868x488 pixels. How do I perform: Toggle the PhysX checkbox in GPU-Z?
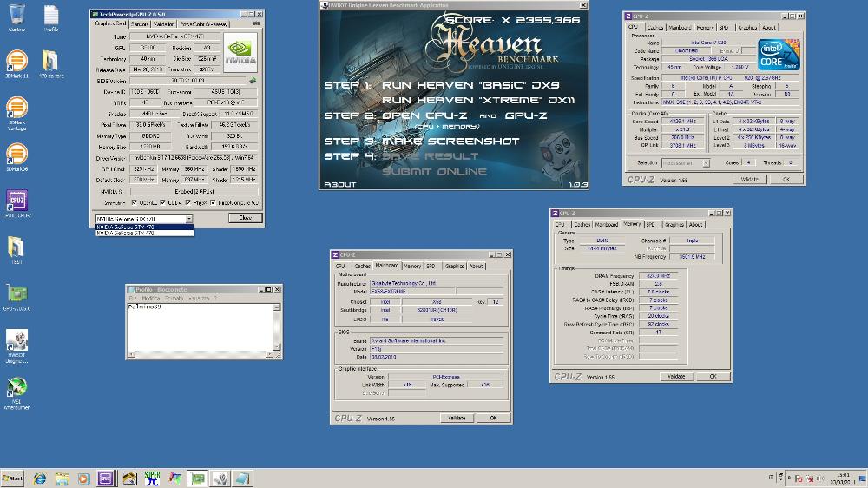[188, 202]
